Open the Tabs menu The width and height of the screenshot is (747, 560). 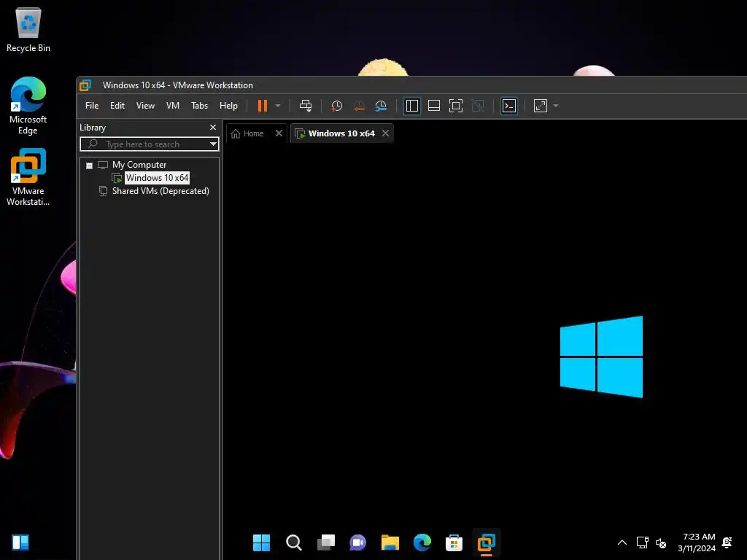(x=199, y=106)
